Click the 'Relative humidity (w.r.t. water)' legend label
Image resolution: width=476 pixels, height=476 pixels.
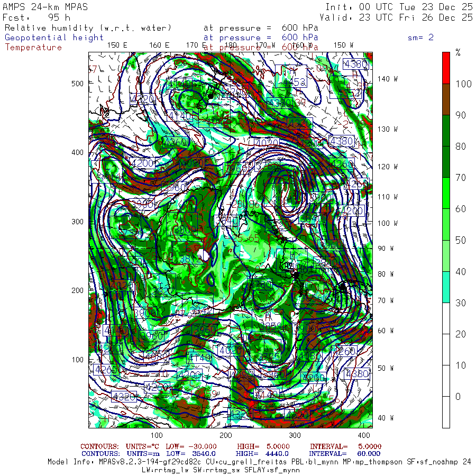tap(88, 28)
